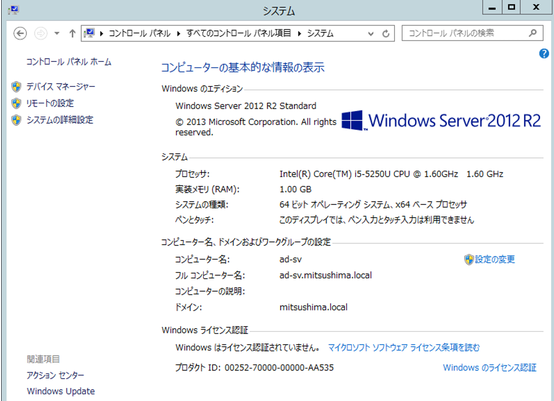Select full name ad-sv.mitsushima.local

point(325,275)
